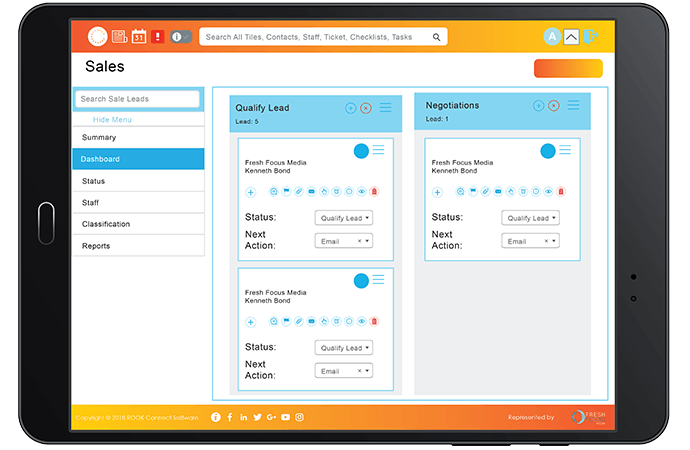
Task: Click the Search Sale Leads input field
Action: tap(138, 99)
